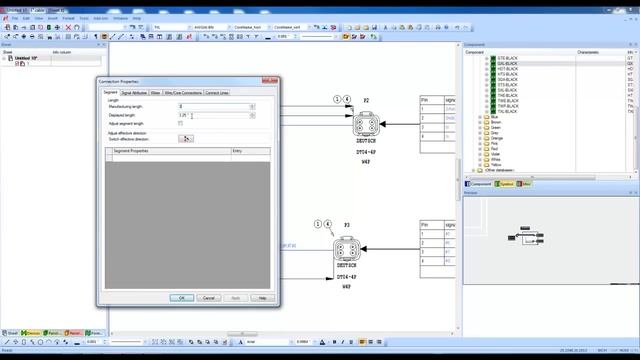Expand the Yellow folder in Component tree
640x360 pixels.
click(x=480, y=164)
